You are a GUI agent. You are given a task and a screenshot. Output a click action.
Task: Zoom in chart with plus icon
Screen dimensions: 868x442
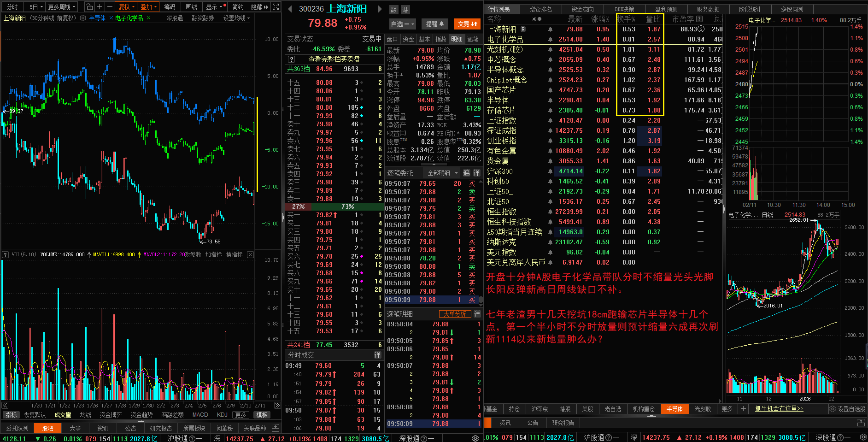[100, 7]
